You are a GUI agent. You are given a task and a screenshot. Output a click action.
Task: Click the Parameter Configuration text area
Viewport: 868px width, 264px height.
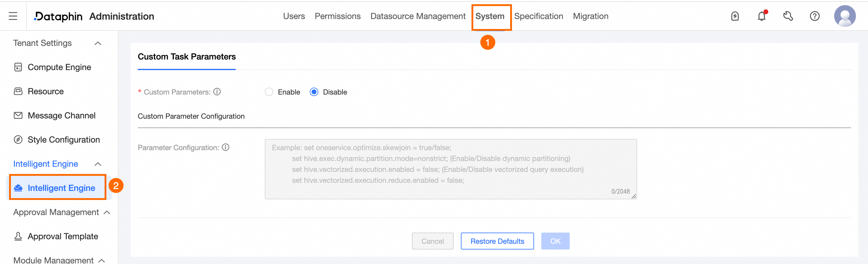(450, 169)
